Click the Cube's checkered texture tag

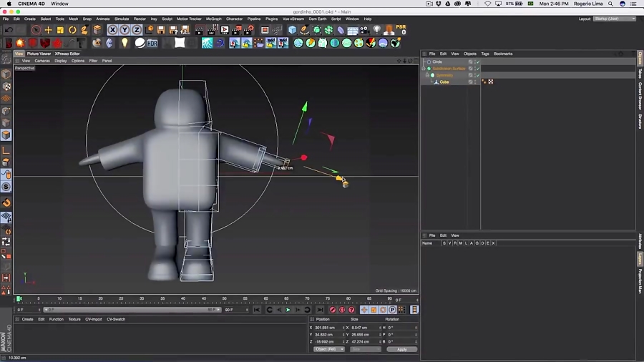pyautogui.click(x=491, y=82)
